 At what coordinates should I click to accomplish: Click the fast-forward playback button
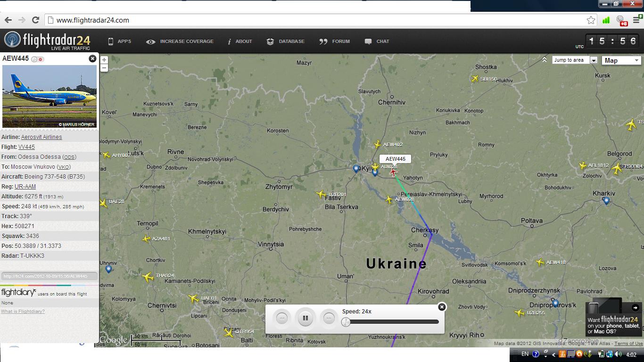pos(329,318)
